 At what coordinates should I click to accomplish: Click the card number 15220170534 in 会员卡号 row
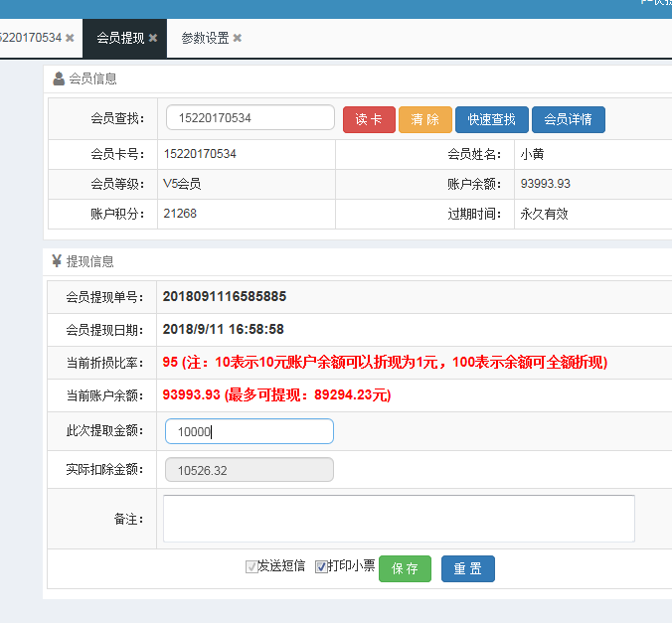click(x=200, y=154)
